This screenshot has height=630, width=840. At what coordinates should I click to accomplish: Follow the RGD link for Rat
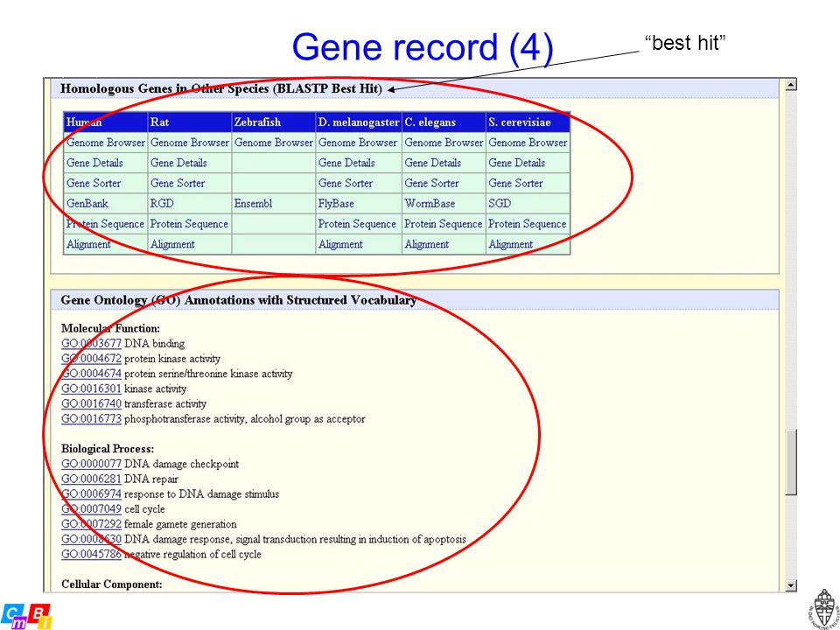[x=162, y=204]
